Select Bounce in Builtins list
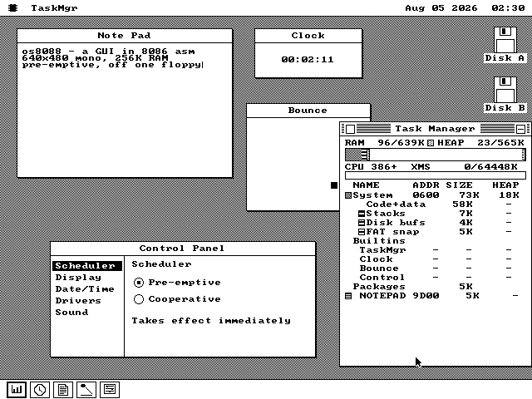 pos(436,268)
